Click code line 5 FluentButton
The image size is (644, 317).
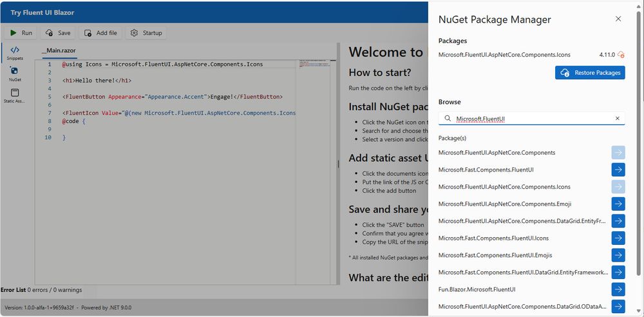[x=173, y=97]
